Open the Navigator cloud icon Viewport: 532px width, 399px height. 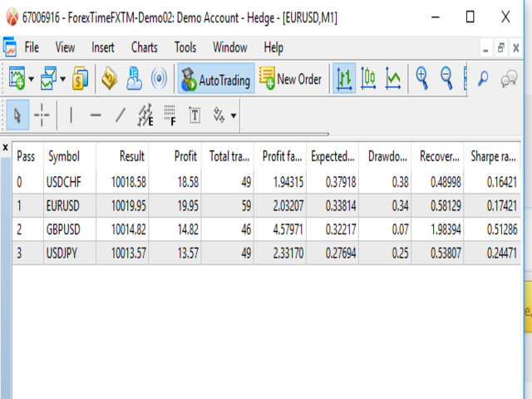134,78
